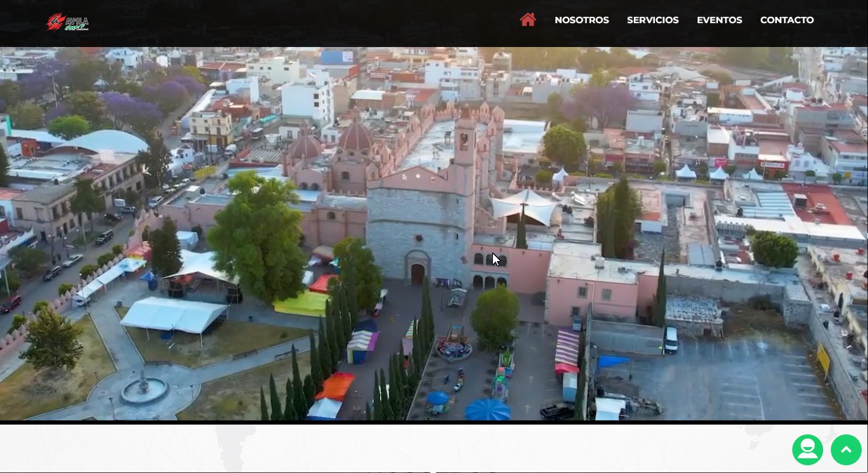Click the arched wooden church entrance door
868x473 pixels.
417,274
